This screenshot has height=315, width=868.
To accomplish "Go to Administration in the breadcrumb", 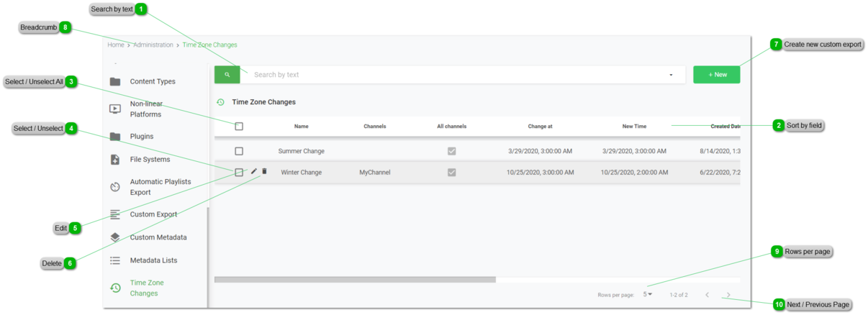I will coord(153,45).
